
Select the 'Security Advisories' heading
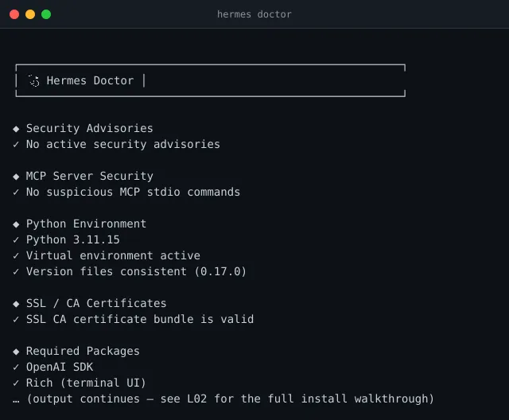pos(90,129)
